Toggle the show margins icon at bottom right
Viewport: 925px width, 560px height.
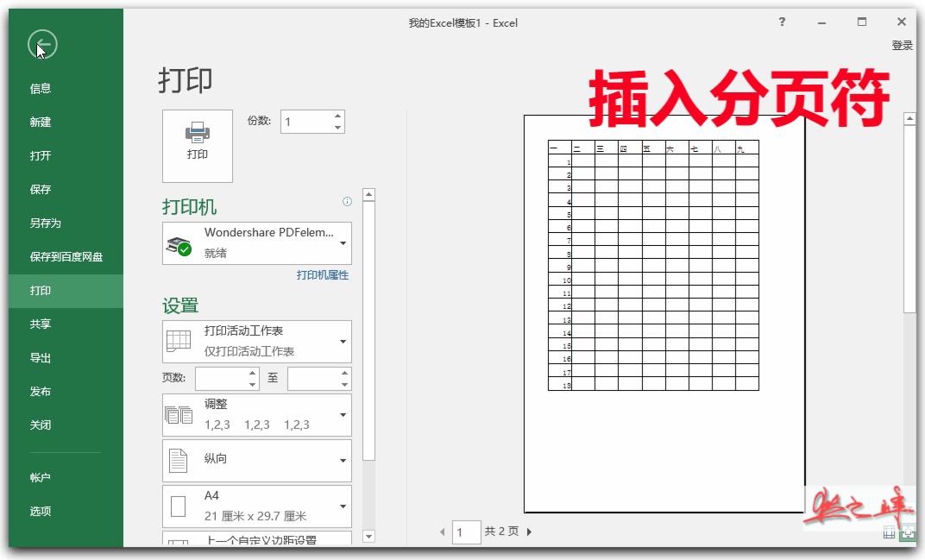(x=887, y=533)
